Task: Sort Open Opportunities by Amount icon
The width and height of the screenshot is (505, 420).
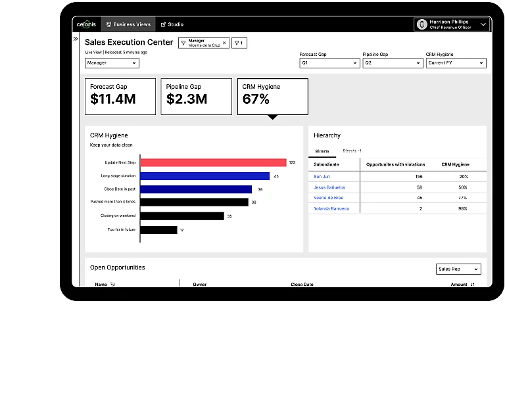Action: click(x=472, y=285)
